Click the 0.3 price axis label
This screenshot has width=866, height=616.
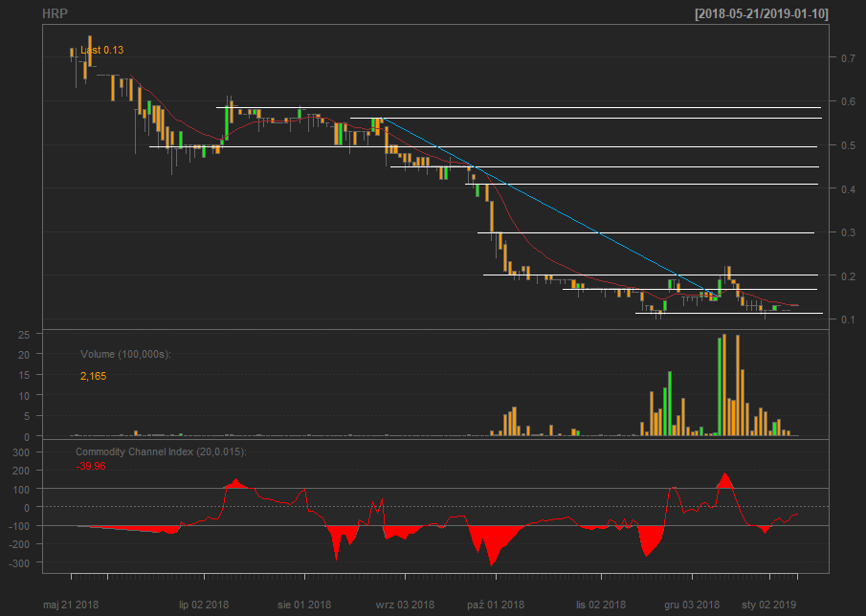click(849, 232)
